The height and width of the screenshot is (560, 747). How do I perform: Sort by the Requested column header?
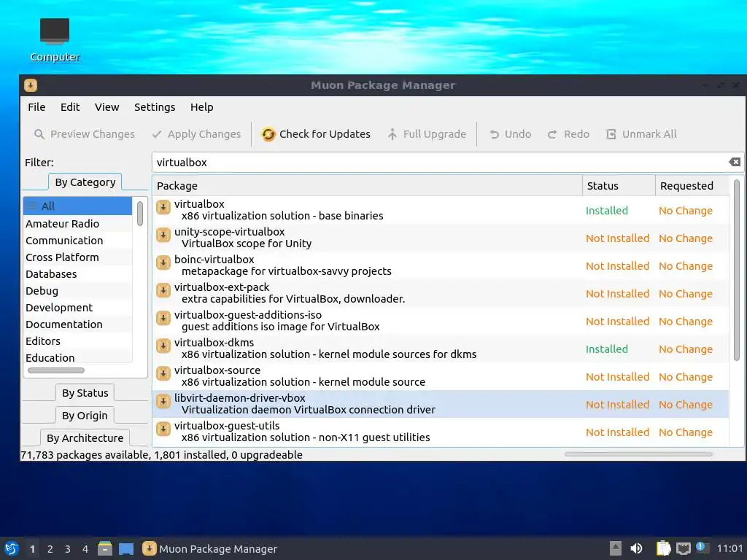point(692,186)
